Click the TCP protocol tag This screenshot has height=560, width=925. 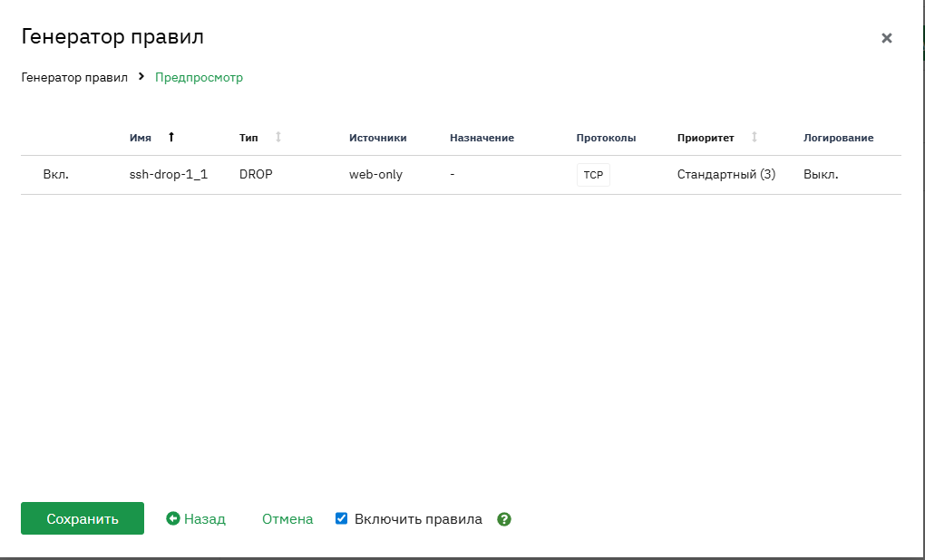click(x=593, y=175)
